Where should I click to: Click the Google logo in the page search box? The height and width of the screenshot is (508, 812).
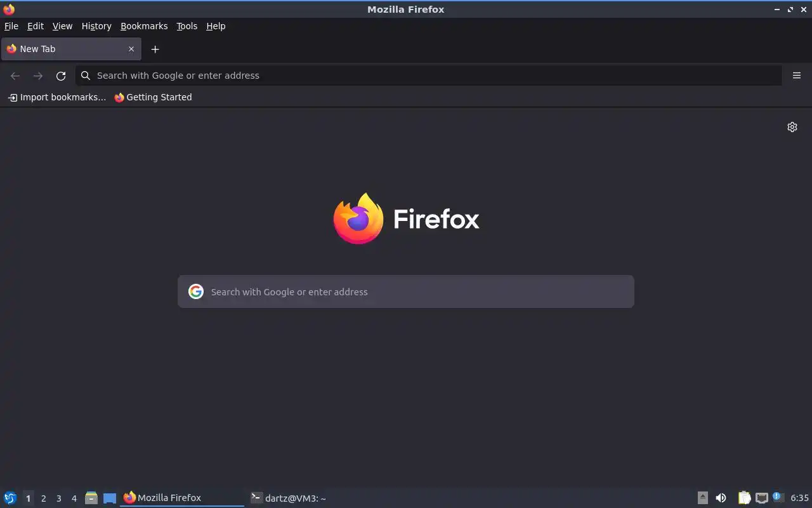(x=196, y=291)
